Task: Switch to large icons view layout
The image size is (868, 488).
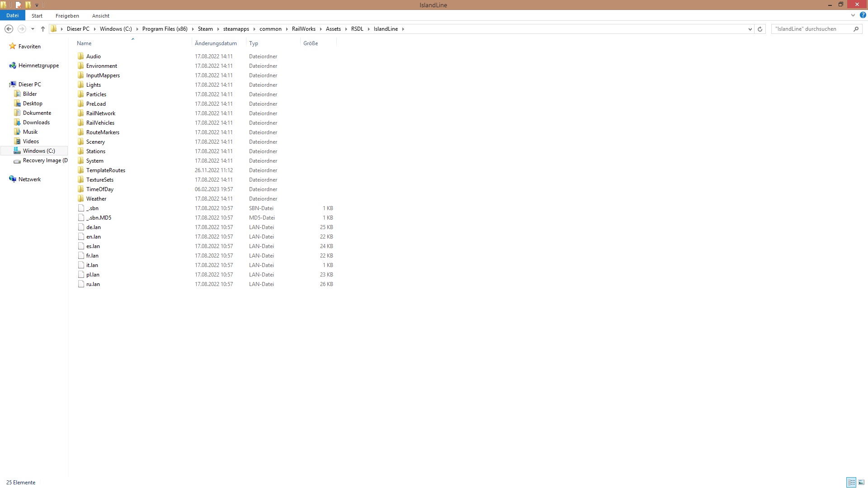Action: (x=861, y=483)
